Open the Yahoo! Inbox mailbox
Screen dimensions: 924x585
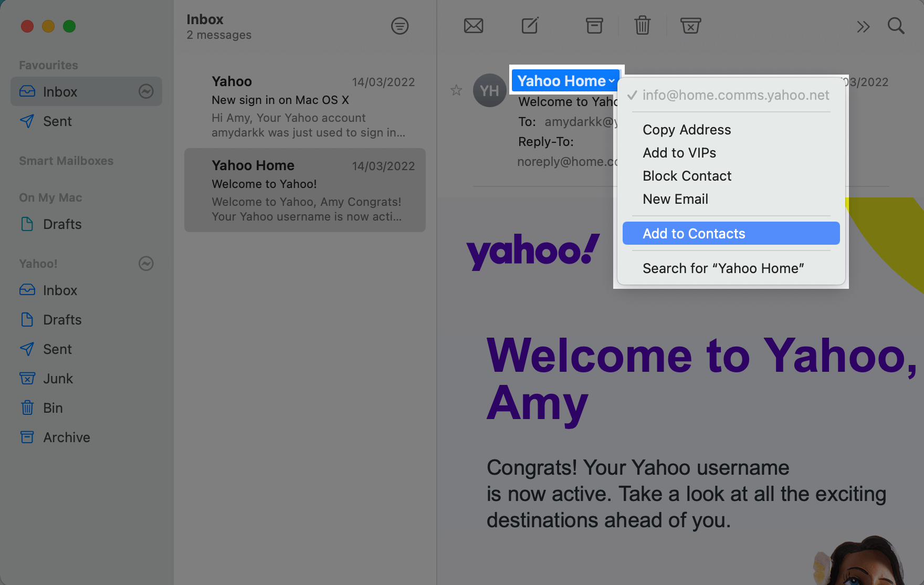(86, 290)
